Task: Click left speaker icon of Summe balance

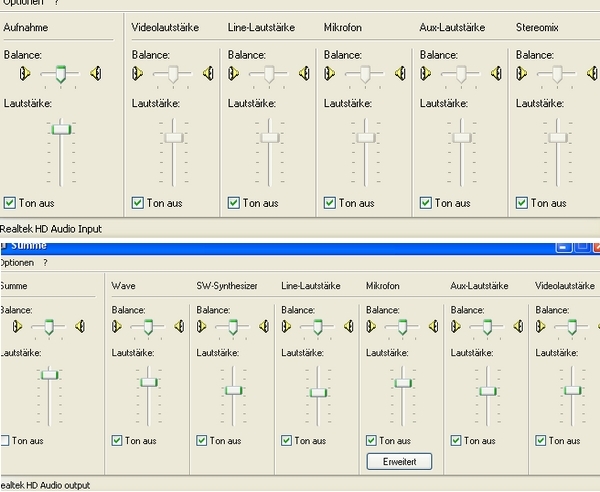Action: click(x=17, y=326)
